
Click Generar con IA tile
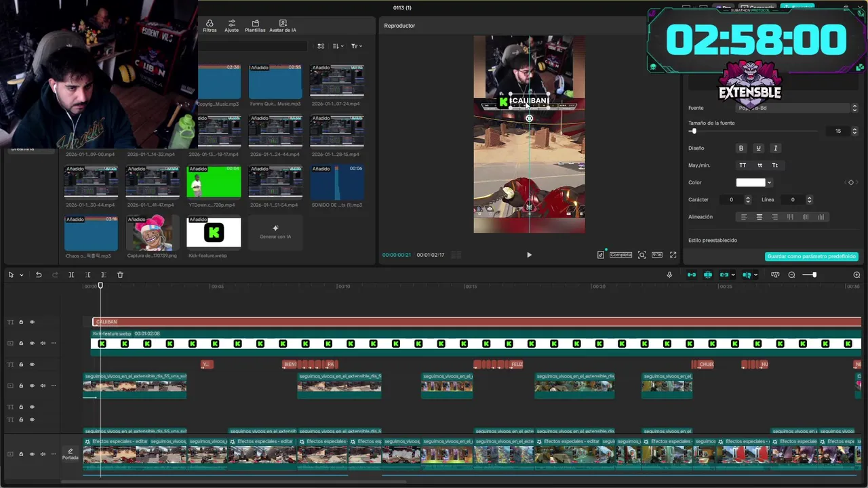[275, 232]
